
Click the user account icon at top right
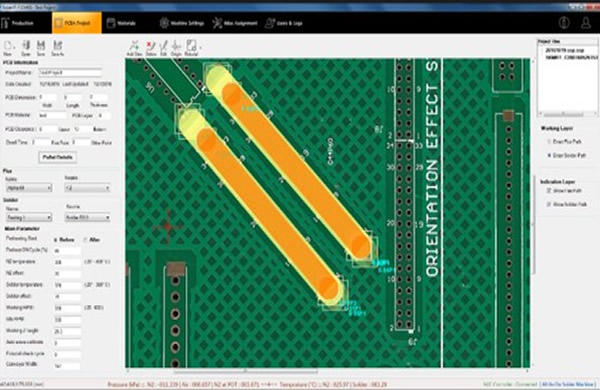tap(585, 23)
